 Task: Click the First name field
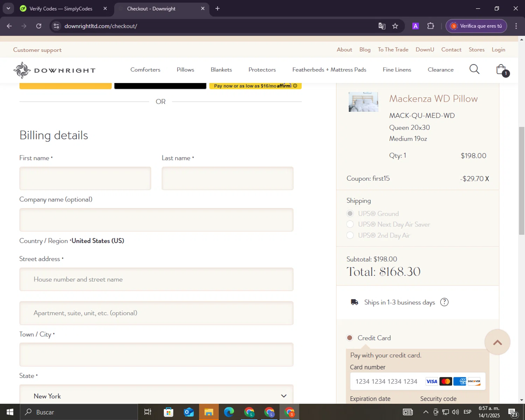tap(85, 178)
